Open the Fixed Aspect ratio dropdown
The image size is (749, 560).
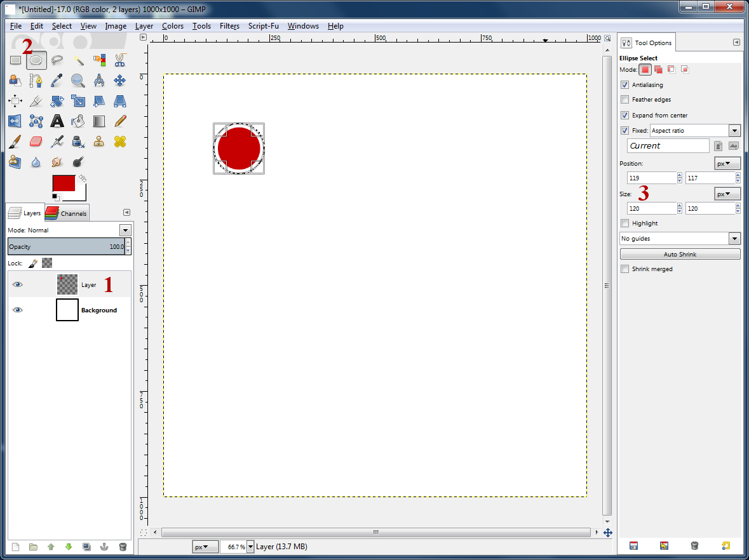(695, 130)
